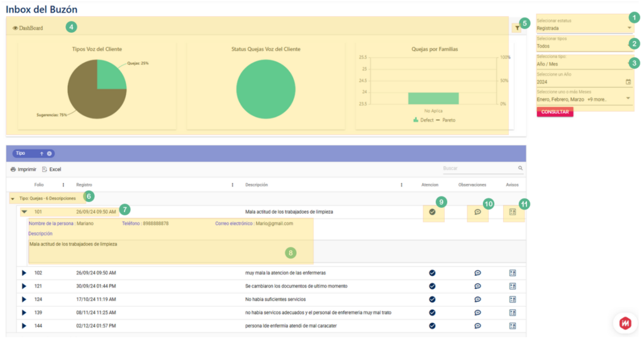Click the description text area of folio 101

(x=277, y=251)
